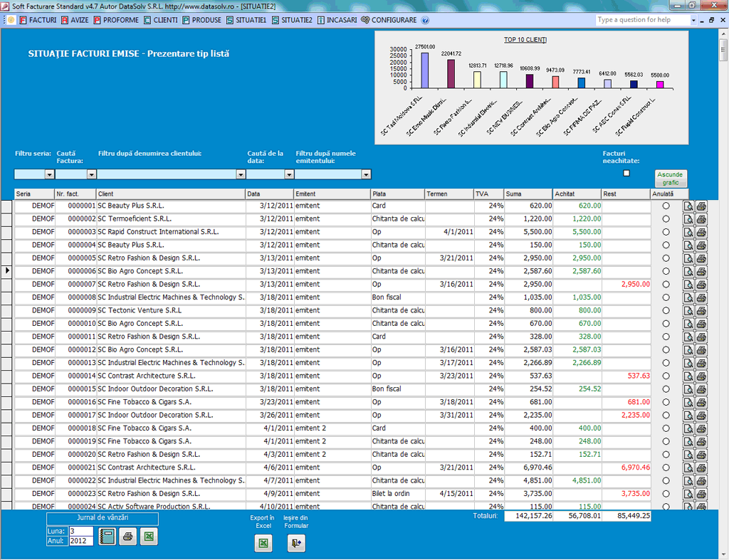729x560 pixels.
Task: Mark invoice 0000007 as Anulată
Action: tap(666, 285)
